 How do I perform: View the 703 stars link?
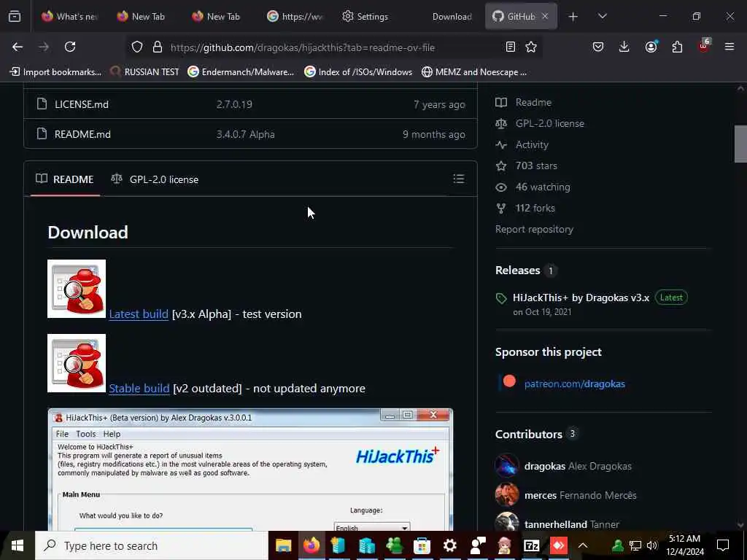pyautogui.click(x=536, y=166)
